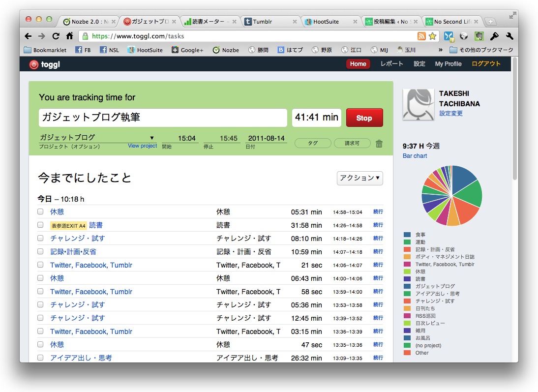Click the blue 食事 legend color swatch
Image resolution: width=538 pixels, height=392 pixels.
click(407, 235)
